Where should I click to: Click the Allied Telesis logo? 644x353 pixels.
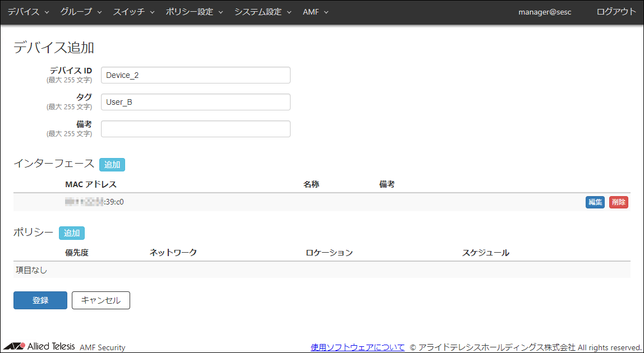(x=39, y=347)
